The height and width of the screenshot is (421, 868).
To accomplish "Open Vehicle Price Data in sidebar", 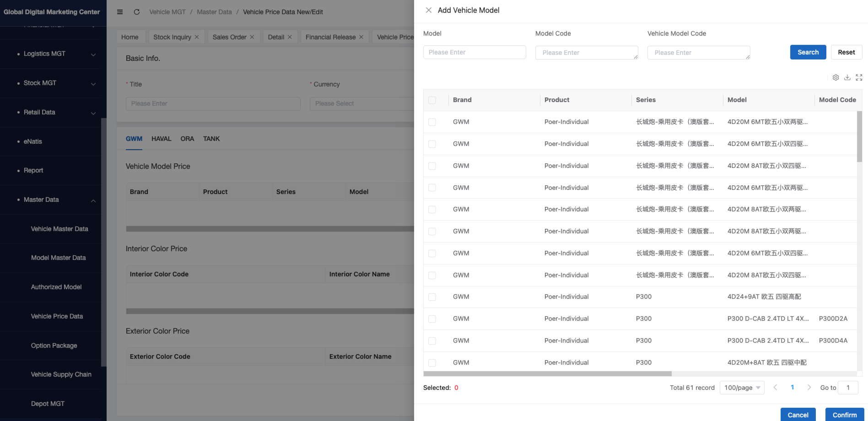I will [57, 317].
